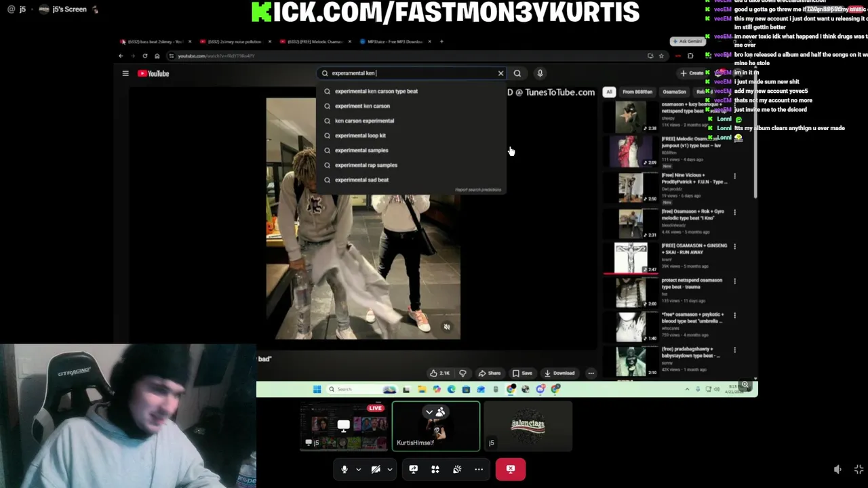868x488 pixels.
Task: Open Ask Gemini button
Action: (x=687, y=41)
